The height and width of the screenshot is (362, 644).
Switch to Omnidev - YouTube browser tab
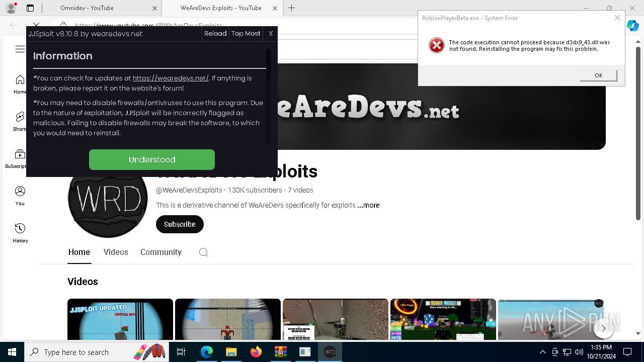click(96, 8)
